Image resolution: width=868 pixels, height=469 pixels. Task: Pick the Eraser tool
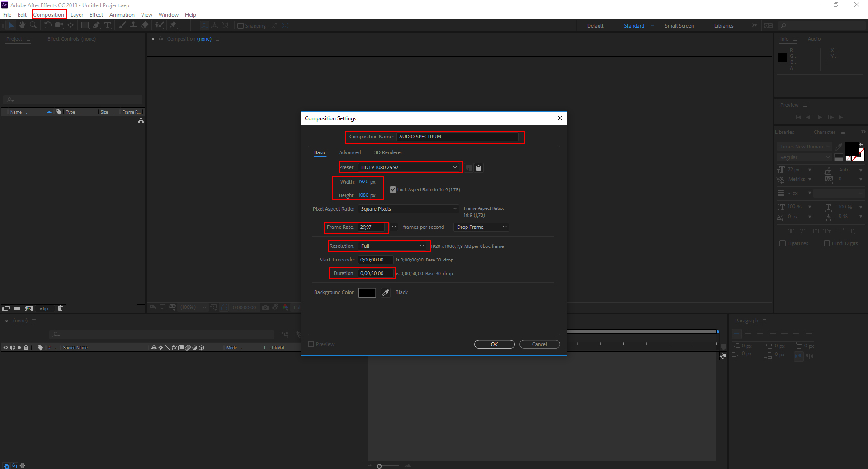[145, 25]
